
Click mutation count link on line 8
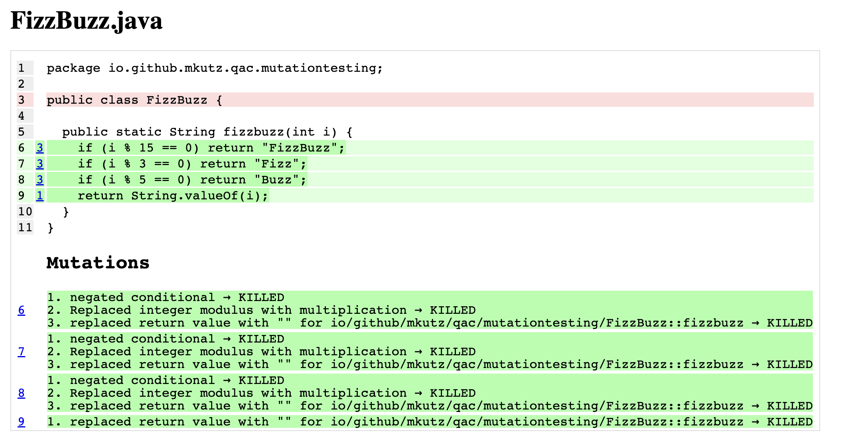40,180
